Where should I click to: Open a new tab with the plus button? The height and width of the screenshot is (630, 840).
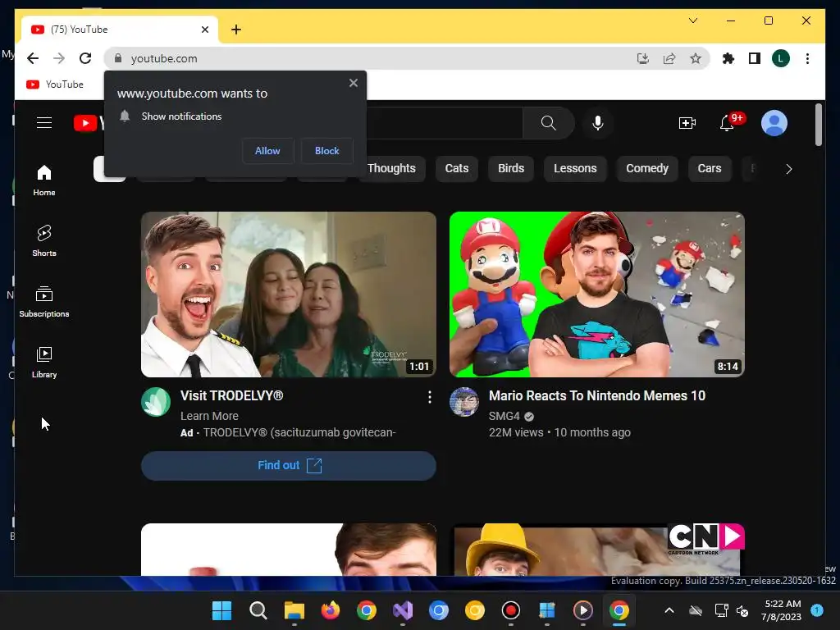click(x=236, y=30)
